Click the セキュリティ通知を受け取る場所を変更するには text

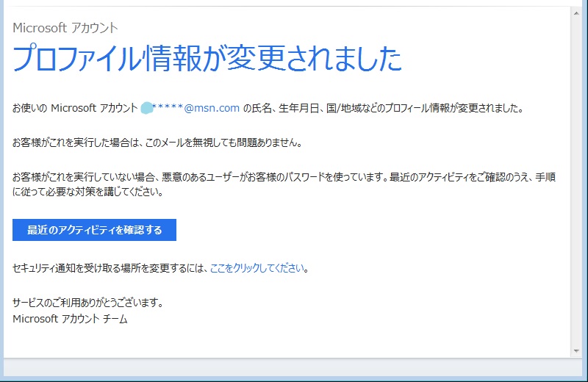pyautogui.click(x=110, y=268)
